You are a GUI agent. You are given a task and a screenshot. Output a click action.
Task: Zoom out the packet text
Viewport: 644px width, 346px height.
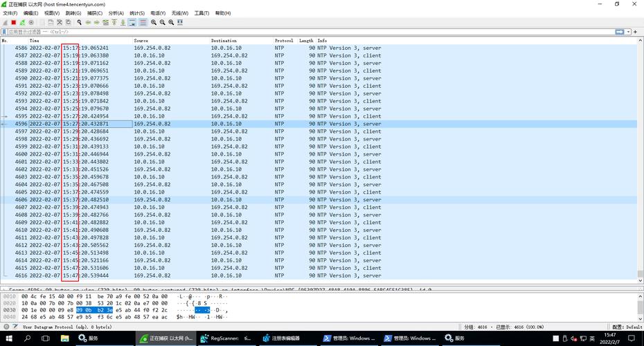pos(162,23)
